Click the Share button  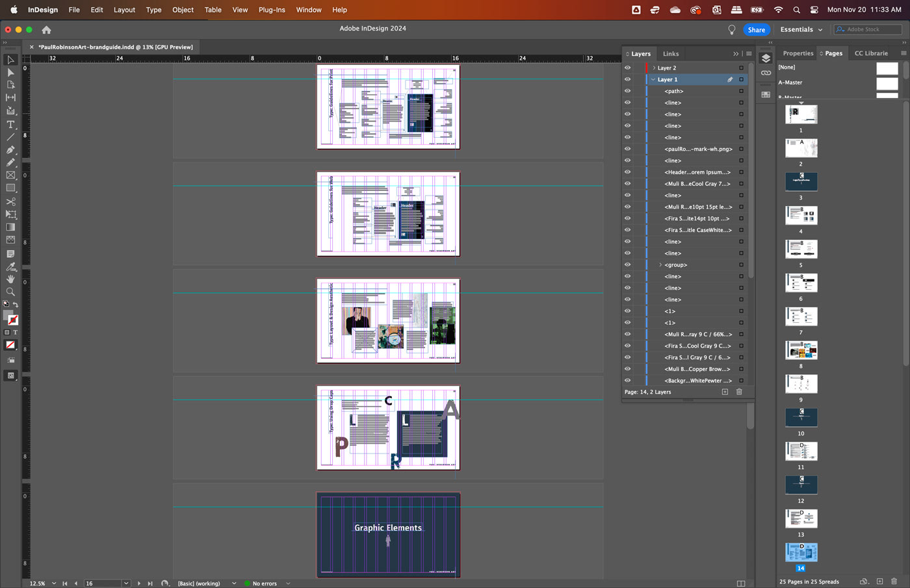pyautogui.click(x=757, y=30)
